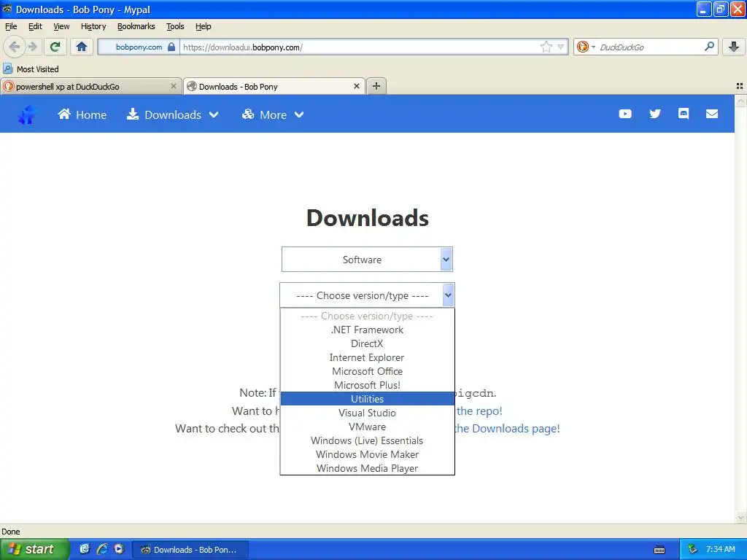The height and width of the screenshot is (560, 747).
Task: Choose Microsoft Office option
Action: [x=368, y=371]
